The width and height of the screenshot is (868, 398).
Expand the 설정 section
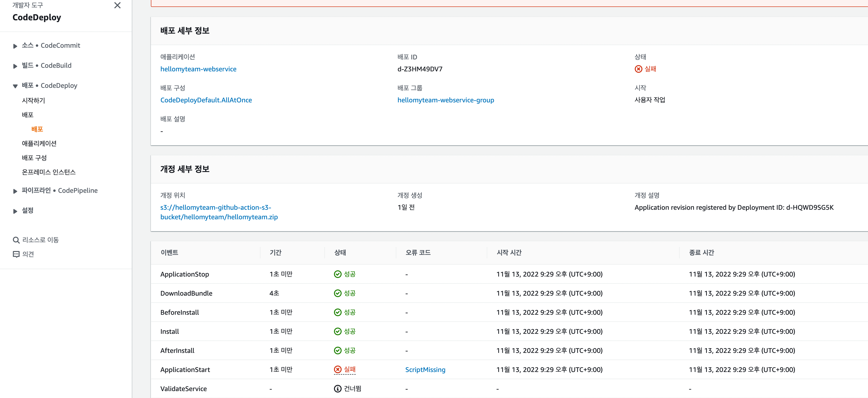[15, 211]
